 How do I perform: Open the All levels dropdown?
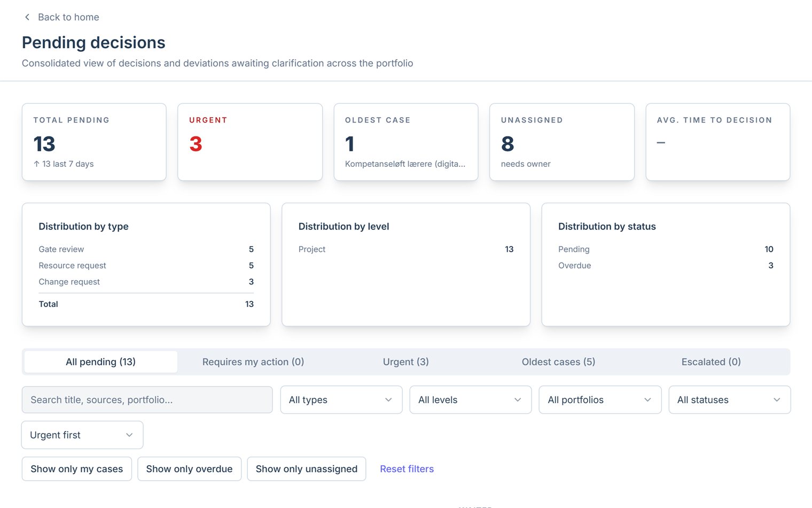471,400
